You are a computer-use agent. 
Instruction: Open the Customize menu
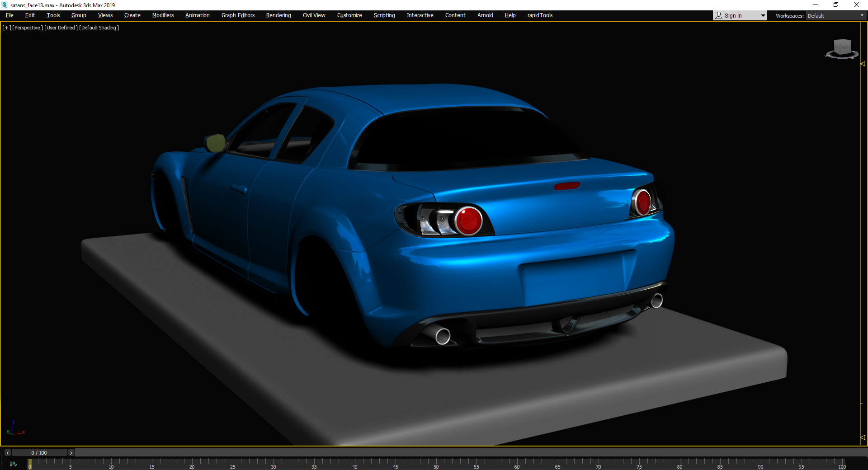pos(349,15)
